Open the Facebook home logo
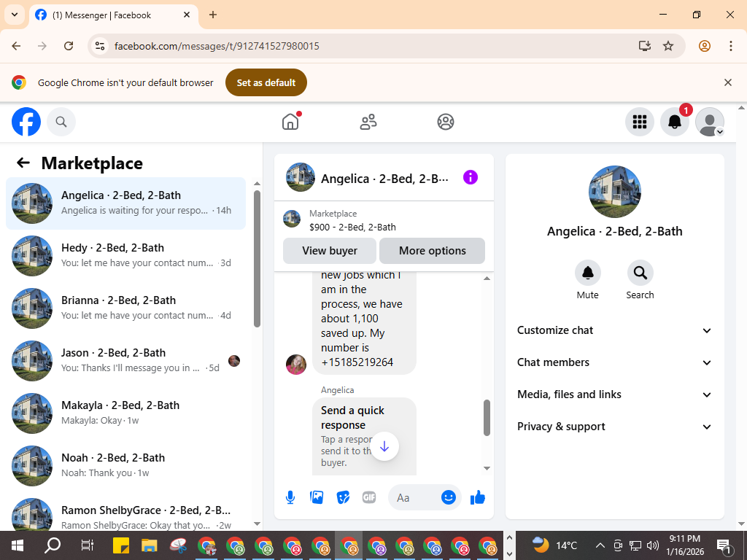This screenshot has height=560, width=747. [x=26, y=122]
